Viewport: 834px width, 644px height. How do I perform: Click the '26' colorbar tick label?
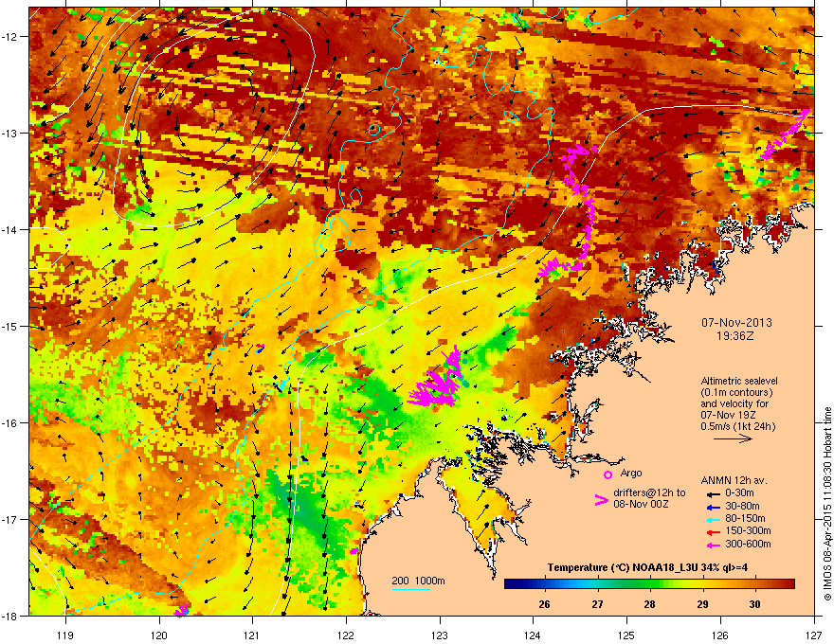[544, 604]
